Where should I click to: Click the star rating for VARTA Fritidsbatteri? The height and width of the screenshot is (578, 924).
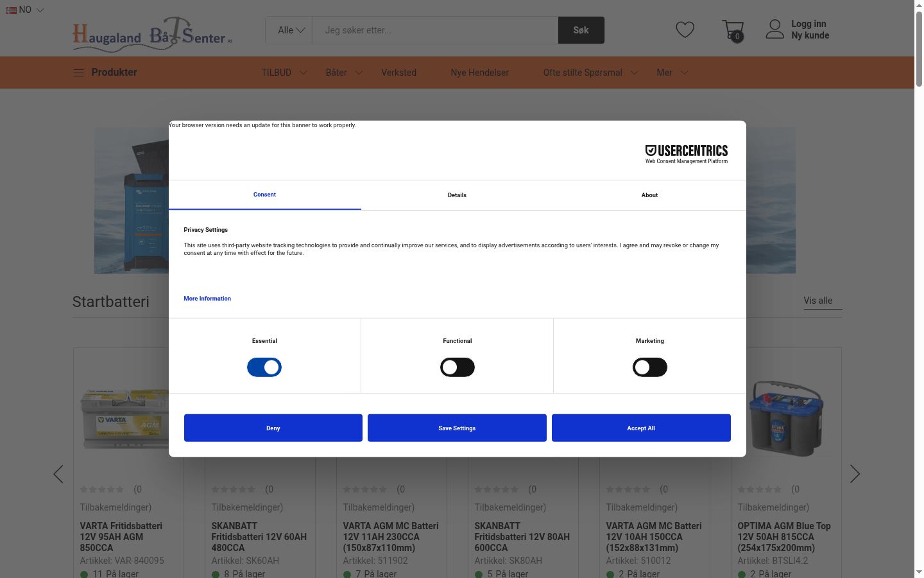click(x=102, y=489)
